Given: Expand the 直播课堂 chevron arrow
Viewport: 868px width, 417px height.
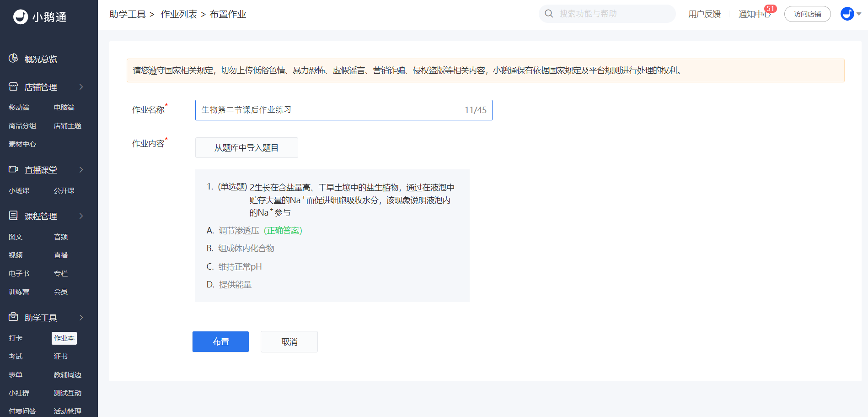Looking at the screenshot, I should click(81, 170).
